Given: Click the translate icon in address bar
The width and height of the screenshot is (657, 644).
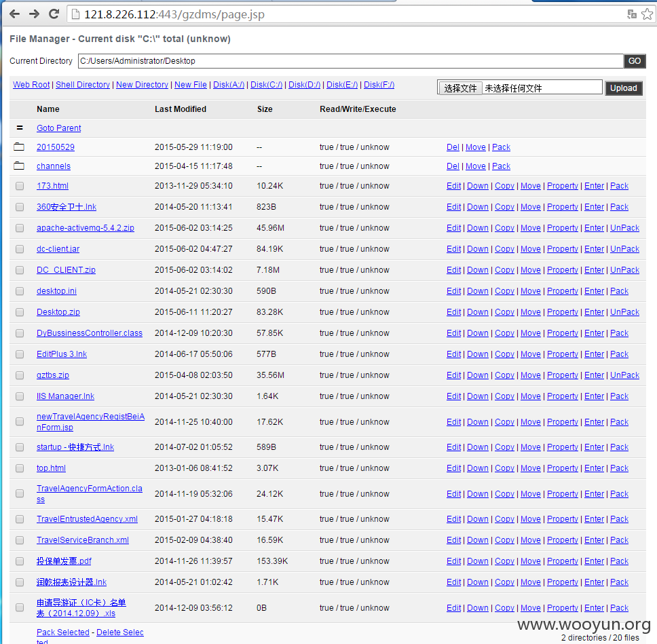Looking at the screenshot, I should pyautogui.click(x=632, y=14).
